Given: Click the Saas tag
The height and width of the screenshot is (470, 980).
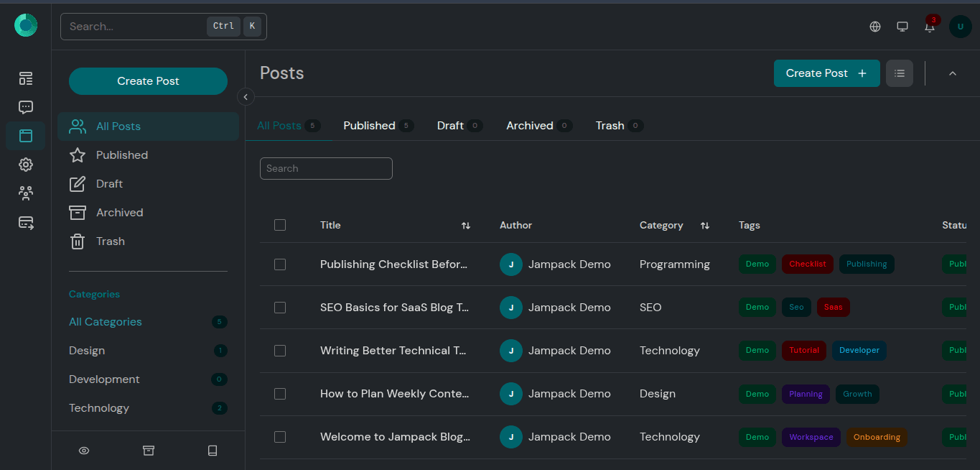Looking at the screenshot, I should point(834,308).
